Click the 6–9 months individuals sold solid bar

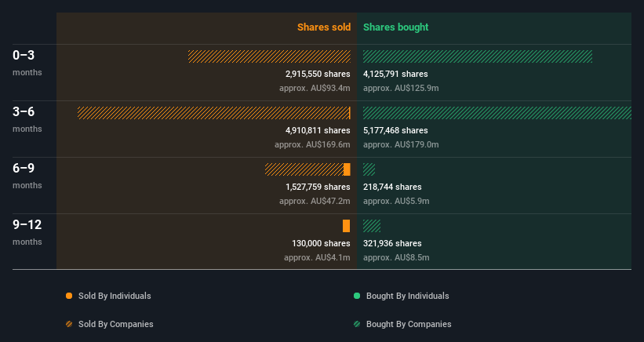347,169
